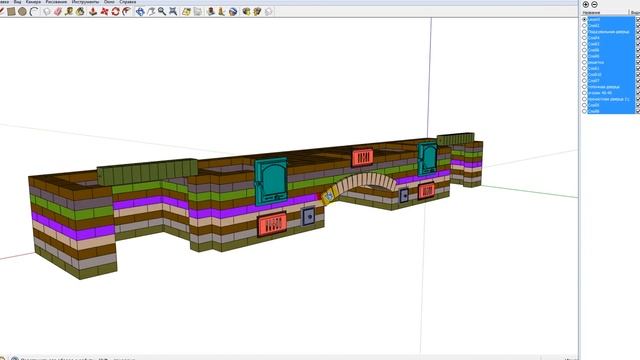Click the Add Location toolbar icon
640x360 pixels.
187,11
